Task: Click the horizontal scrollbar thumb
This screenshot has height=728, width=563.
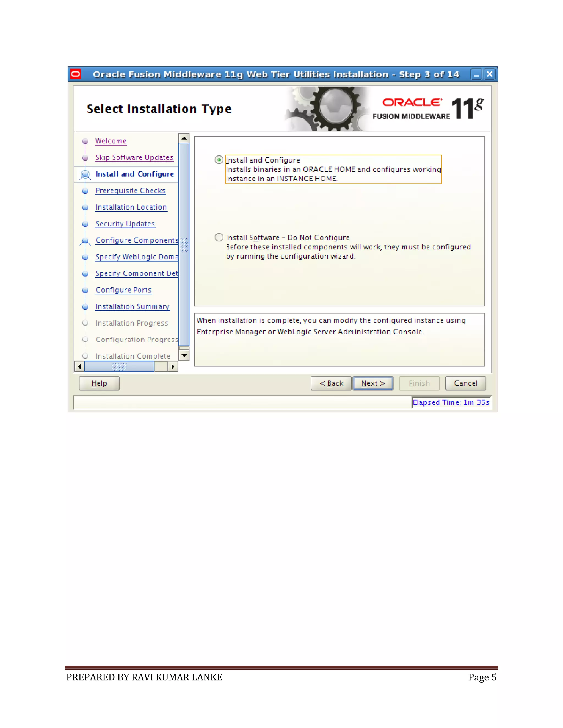Action: coord(119,367)
